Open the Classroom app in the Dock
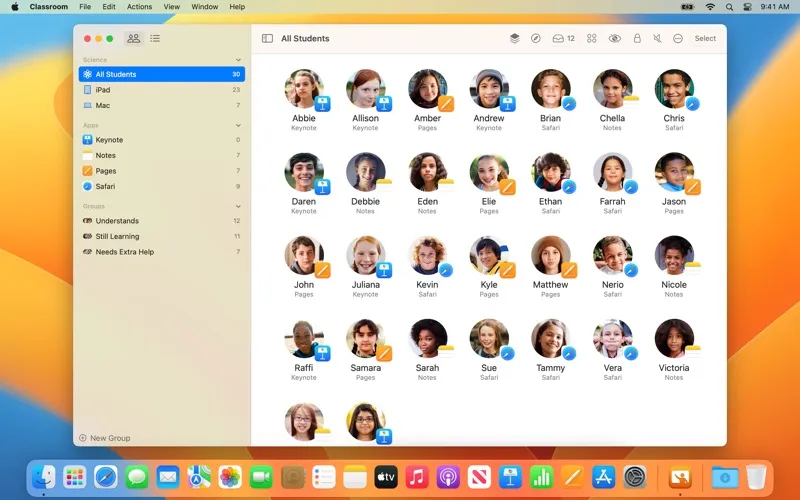This screenshot has width=800, height=500. click(x=680, y=478)
